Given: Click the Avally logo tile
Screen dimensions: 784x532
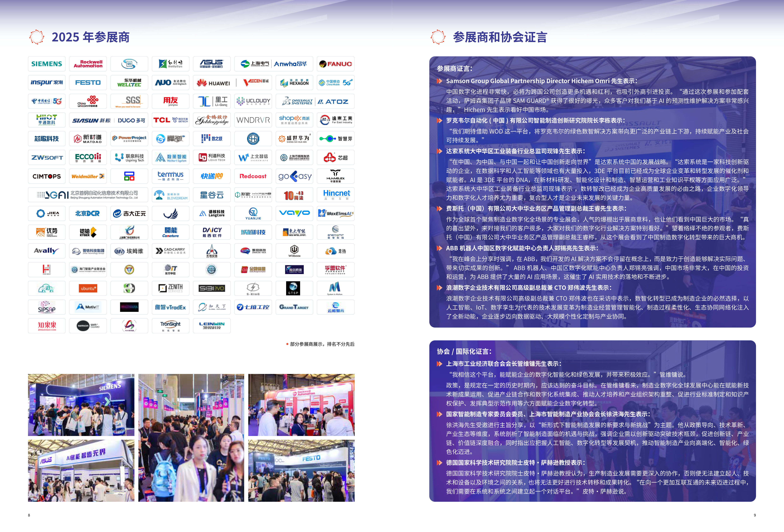Looking at the screenshot, I should [47, 251].
